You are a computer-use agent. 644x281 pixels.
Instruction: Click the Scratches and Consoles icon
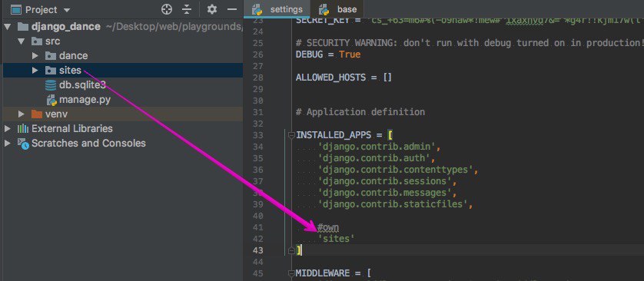(23, 144)
